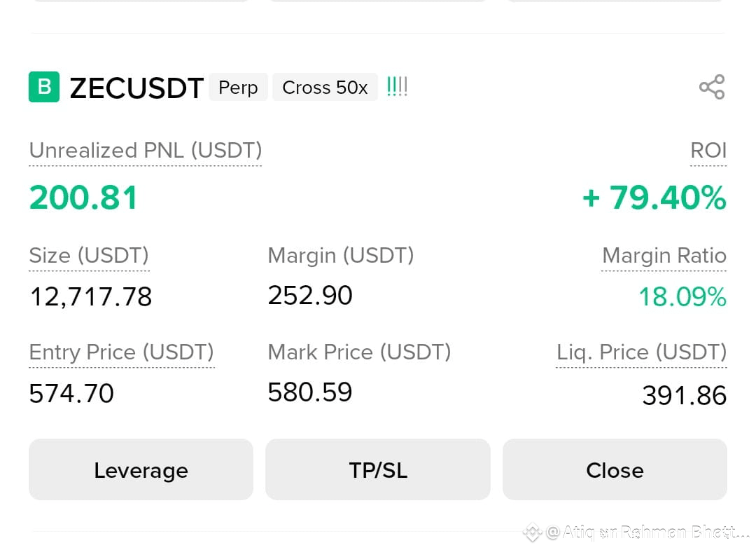Open the Leverage adjustment button

click(x=141, y=469)
